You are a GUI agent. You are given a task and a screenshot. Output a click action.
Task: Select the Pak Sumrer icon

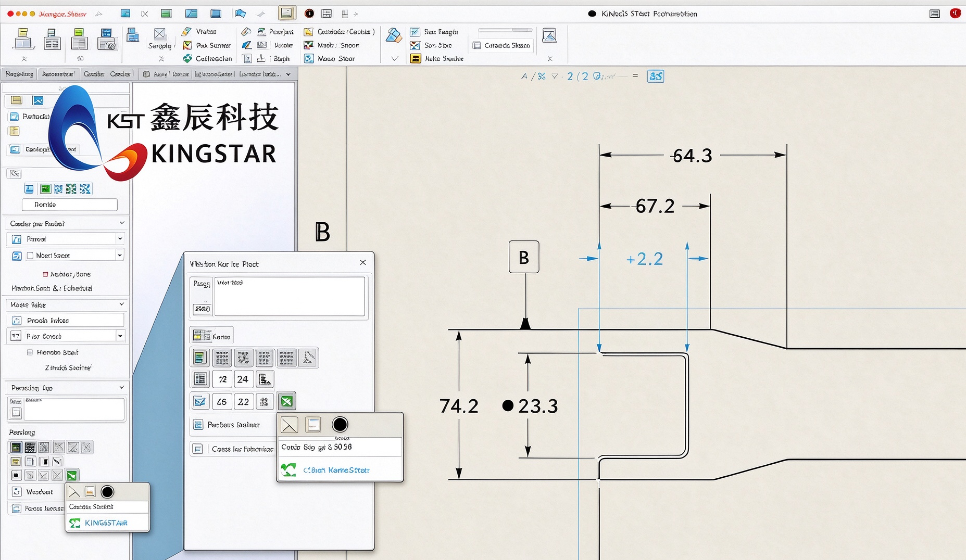click(187, 45)
